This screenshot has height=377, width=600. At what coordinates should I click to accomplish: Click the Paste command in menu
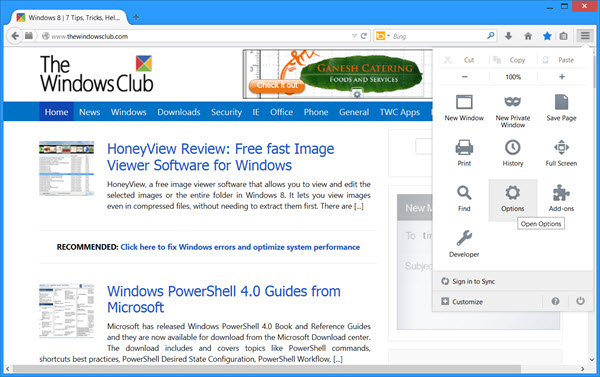coord(559,60)
